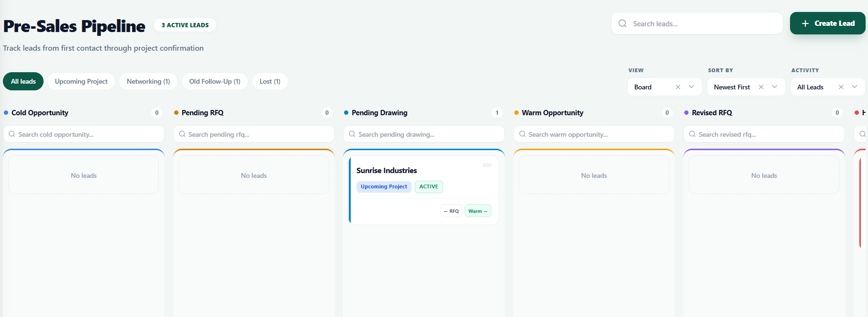The image size is (868, 317).
Task: Open the Newest First combo box
Action: coord(746,87)
